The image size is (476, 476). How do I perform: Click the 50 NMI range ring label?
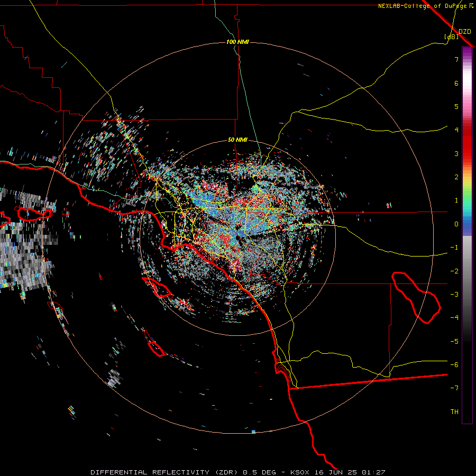pos(237,140)
